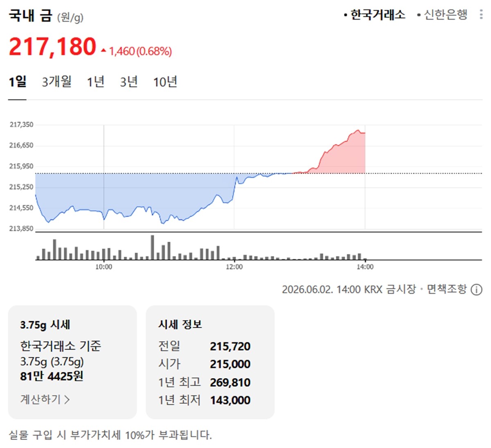
Task: Select the 1일 chart period tab
Action: [x=18, y=81]
